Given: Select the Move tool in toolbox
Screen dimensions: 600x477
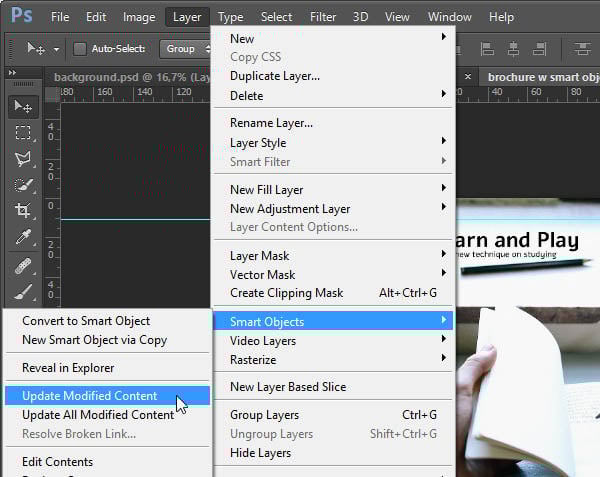Looking at the screenshot, I should (23, 107).
